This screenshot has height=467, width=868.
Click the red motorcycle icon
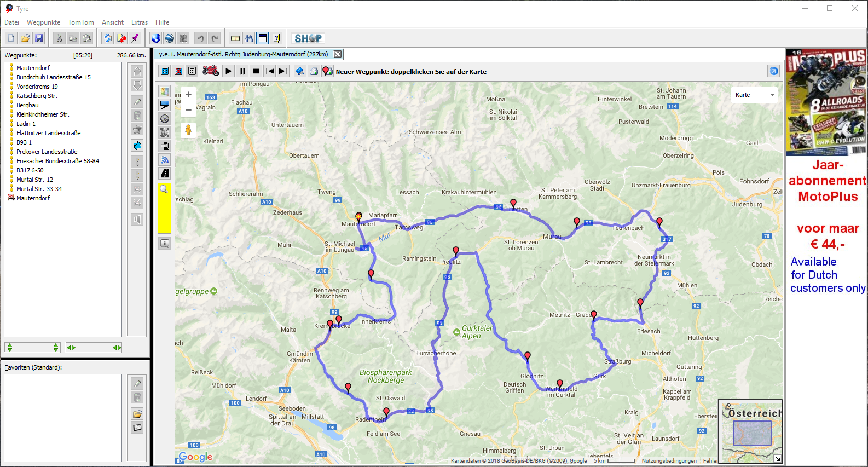[211, 71]
